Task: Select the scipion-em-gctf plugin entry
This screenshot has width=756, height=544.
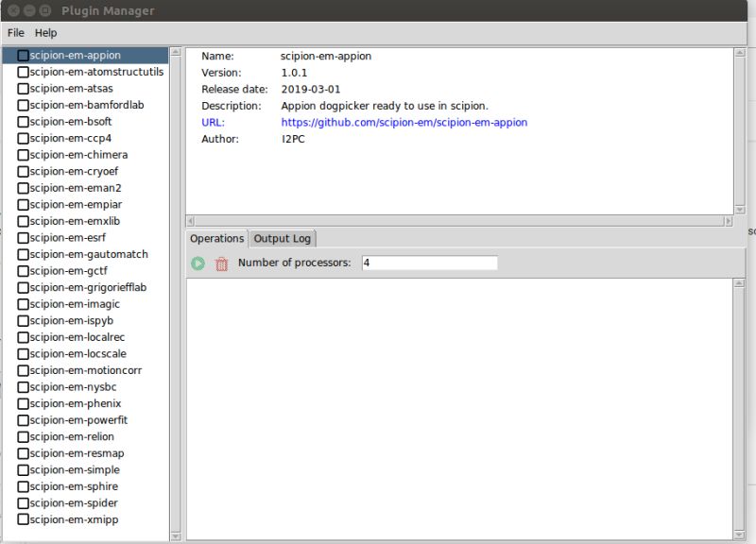Action: pyautogui.click(x=62, y=270)
